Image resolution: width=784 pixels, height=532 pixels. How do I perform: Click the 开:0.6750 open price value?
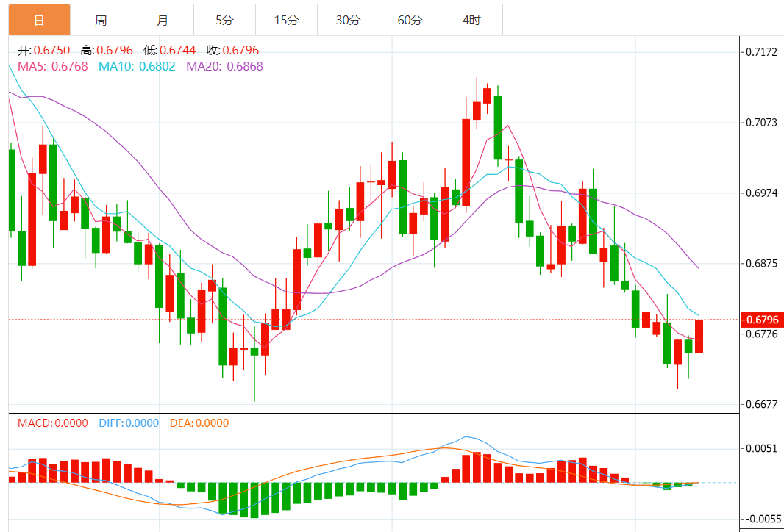tap(43, 51)
